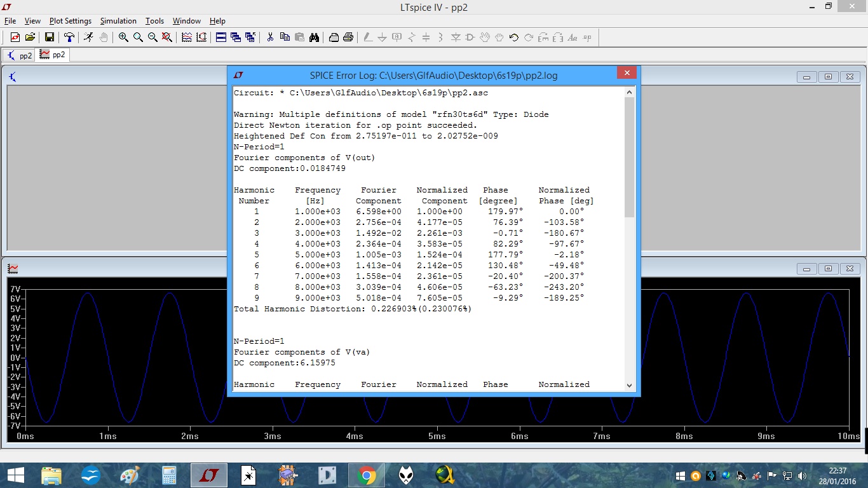The width and height of the screenshot is (868, 488).
Task: Click the Zoom In magnifier icon
Action: pos(123,37)
